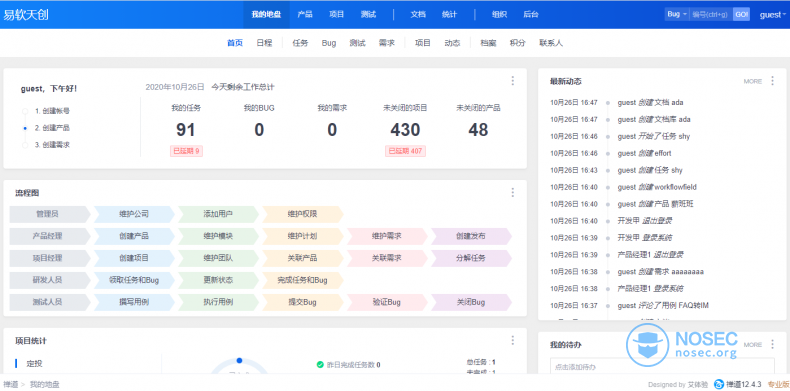This screenshot has height=391, width=790.
Task: Click step 2. 创建产品
Action: 52,128
